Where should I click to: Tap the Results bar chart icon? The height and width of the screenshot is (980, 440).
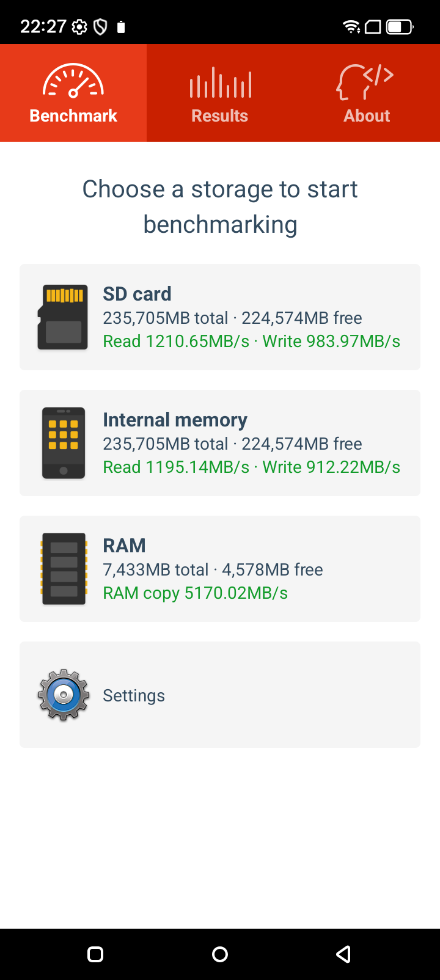(220, 83)
